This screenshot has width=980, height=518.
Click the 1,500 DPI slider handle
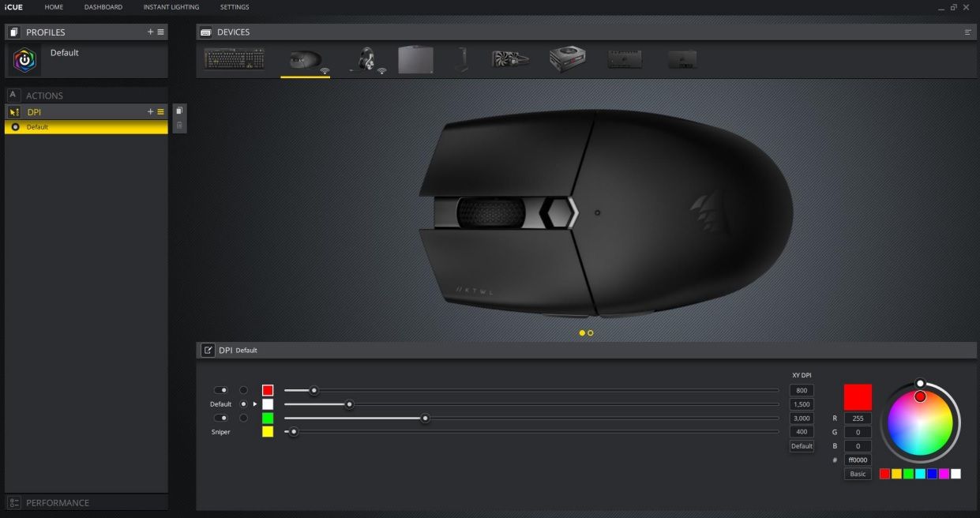349,404
